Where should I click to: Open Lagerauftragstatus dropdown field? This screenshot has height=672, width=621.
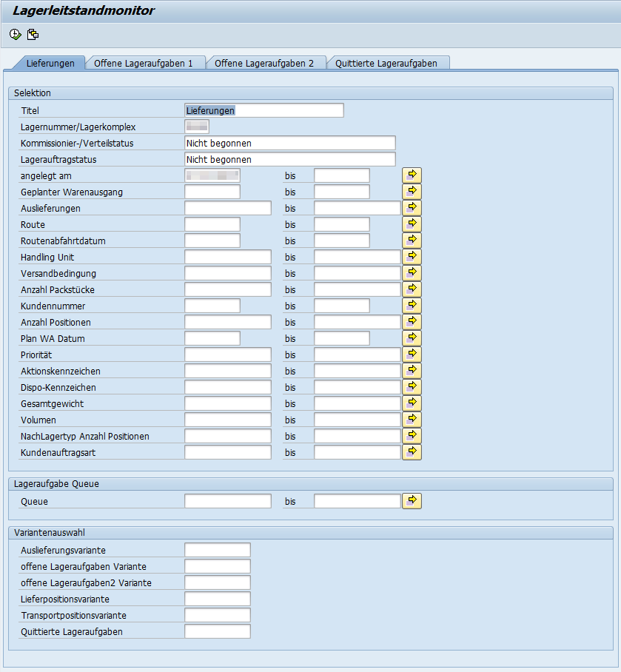pos(289,159)
